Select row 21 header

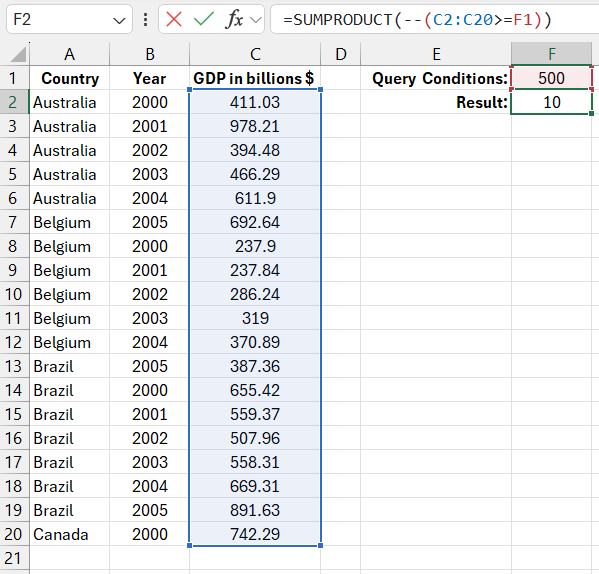14,558
